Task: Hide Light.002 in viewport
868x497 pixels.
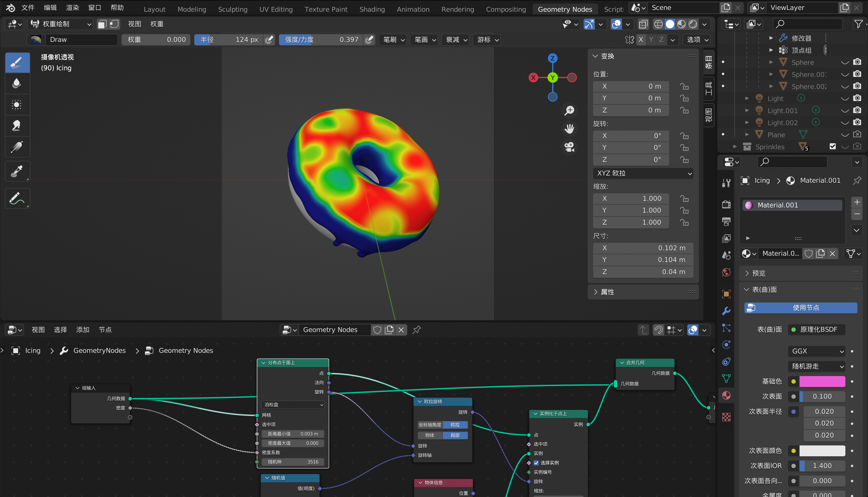Action: pyautogui.click(x=845, y=122)
